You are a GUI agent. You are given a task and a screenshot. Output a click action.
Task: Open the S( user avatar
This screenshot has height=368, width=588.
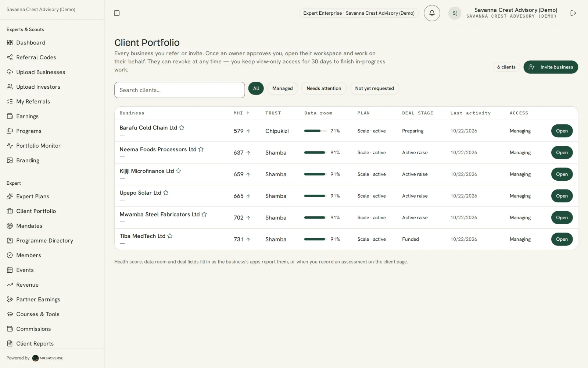coord(455,13)
